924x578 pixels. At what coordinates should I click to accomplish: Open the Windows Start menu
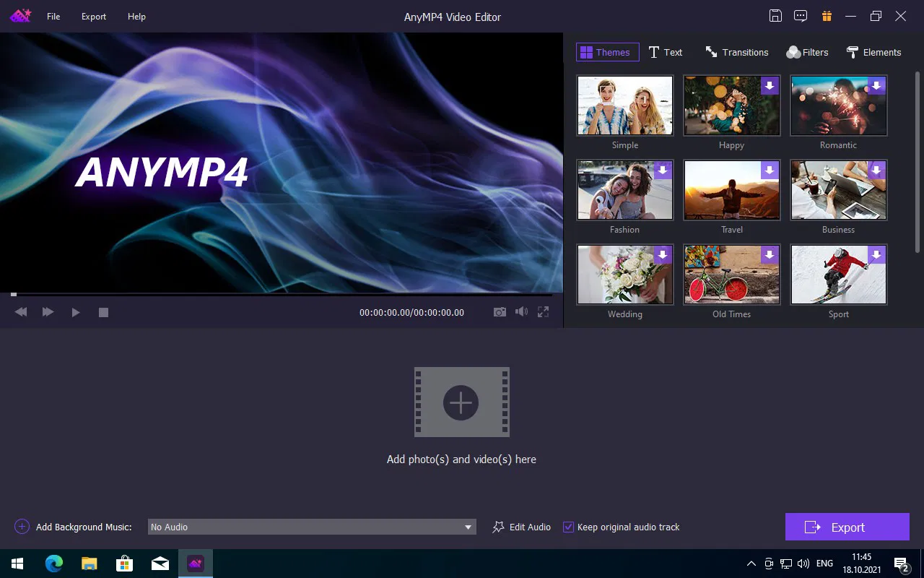tap(17, 564)
